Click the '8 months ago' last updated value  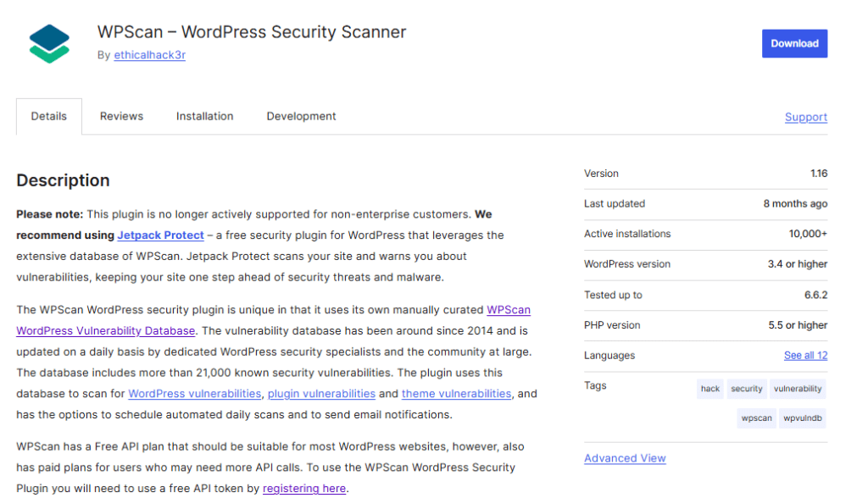pyautogui.click(x=795, y=203)
